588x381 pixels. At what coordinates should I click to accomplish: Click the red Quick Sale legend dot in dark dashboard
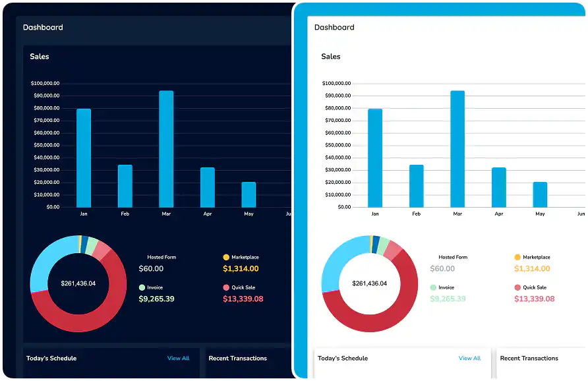(x=225, y=288)
